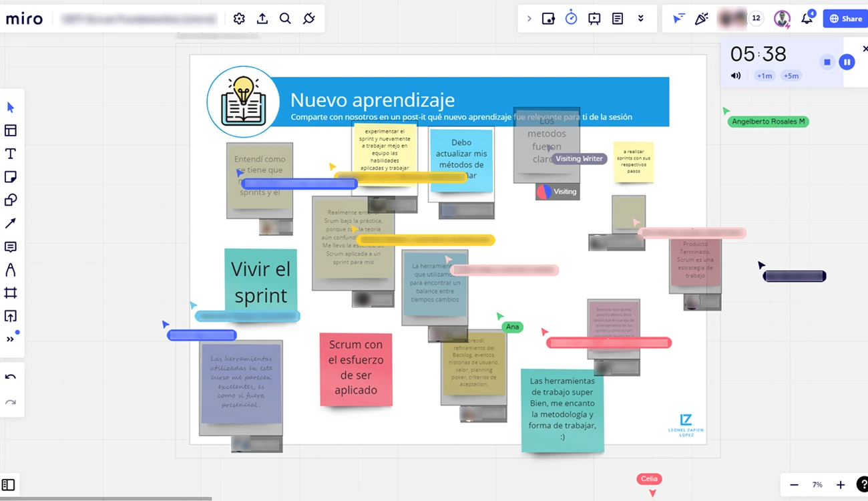Click the Share button
Image resolution: width=868 pixels, height=501 pixels.
[845, 19]
